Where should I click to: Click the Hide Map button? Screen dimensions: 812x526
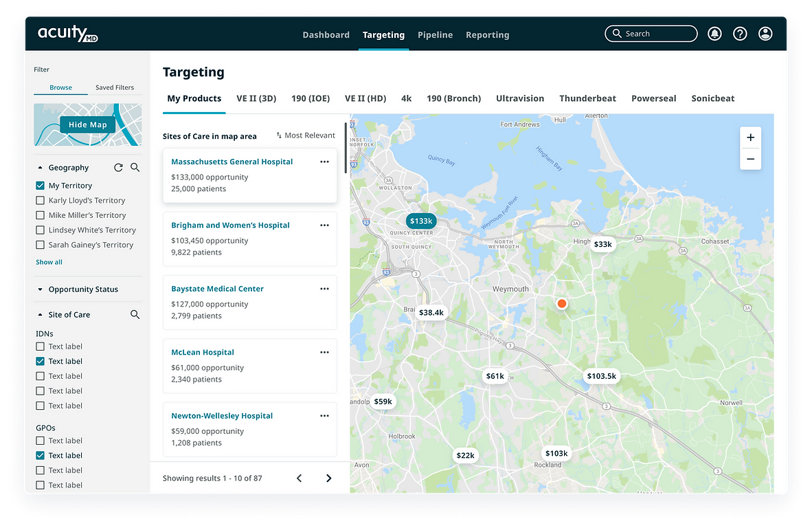87,124
